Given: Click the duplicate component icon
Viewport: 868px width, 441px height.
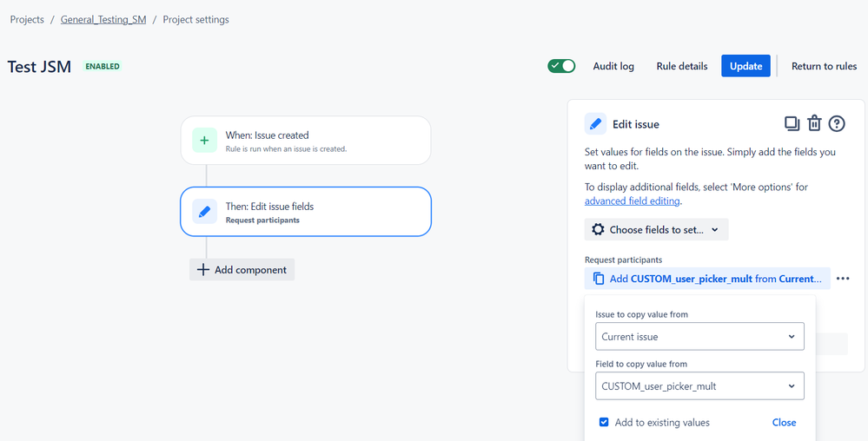Looking at the screenshot, I should point(792,123).
